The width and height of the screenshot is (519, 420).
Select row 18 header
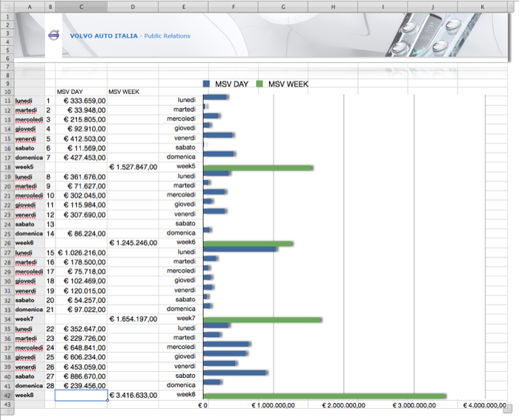[x=7, y=167]
